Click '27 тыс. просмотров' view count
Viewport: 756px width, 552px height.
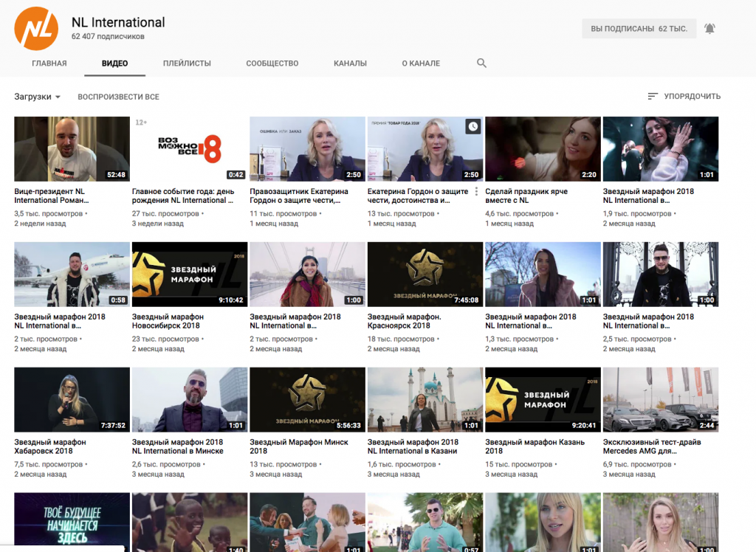pos(165,213)
